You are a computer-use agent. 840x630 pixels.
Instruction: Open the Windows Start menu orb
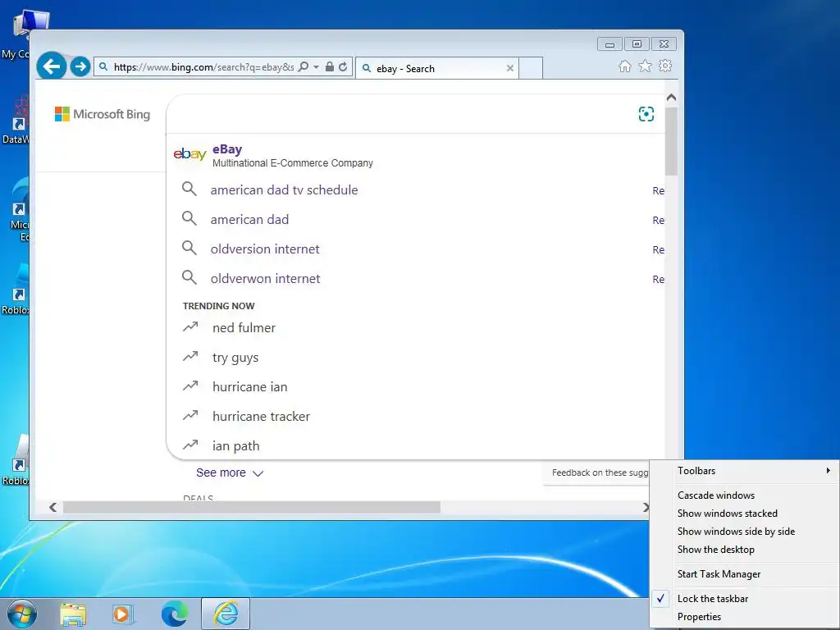[x=22, y=614]
